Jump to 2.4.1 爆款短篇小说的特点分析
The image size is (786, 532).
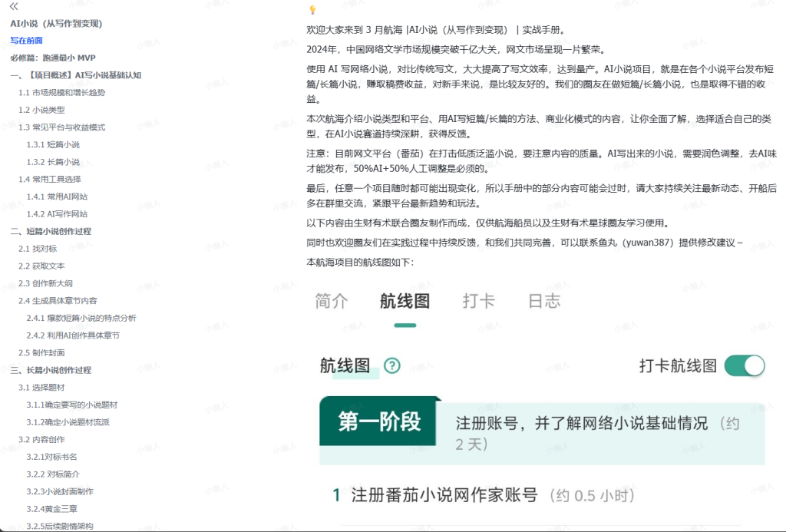tap(81, 318)
